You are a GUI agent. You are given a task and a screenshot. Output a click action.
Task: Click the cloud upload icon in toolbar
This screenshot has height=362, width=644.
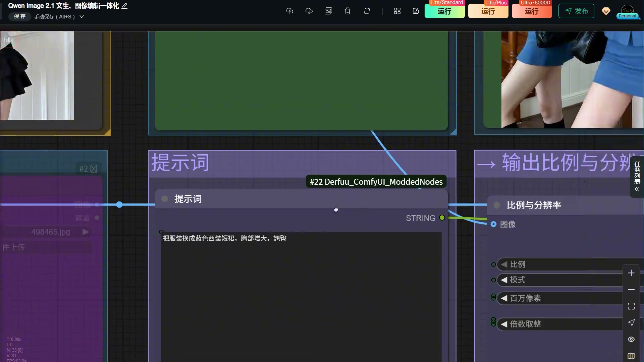click(290, 11)
